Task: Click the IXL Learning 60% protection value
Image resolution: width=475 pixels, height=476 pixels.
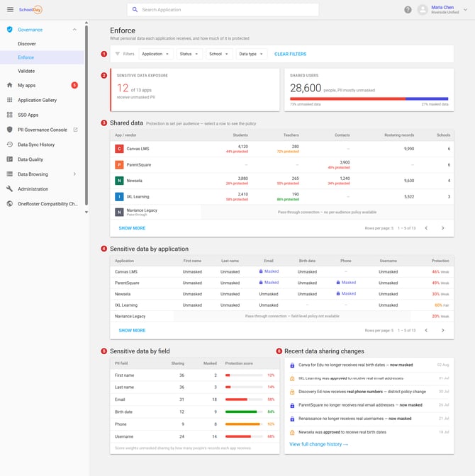Action: pyautogui.click(x=438, y=305)
